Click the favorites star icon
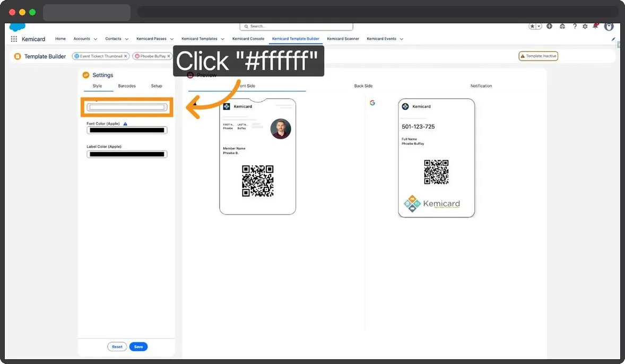 pos(532,26)
